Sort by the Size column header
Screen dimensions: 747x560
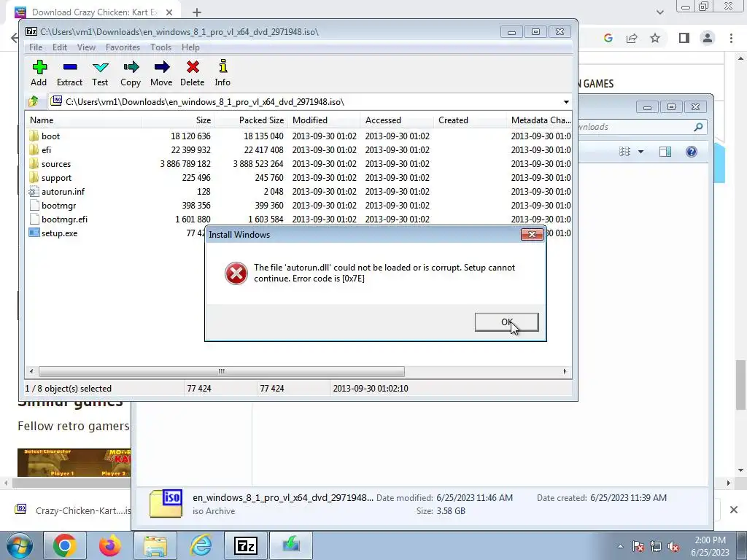click(x=178, y=120)
